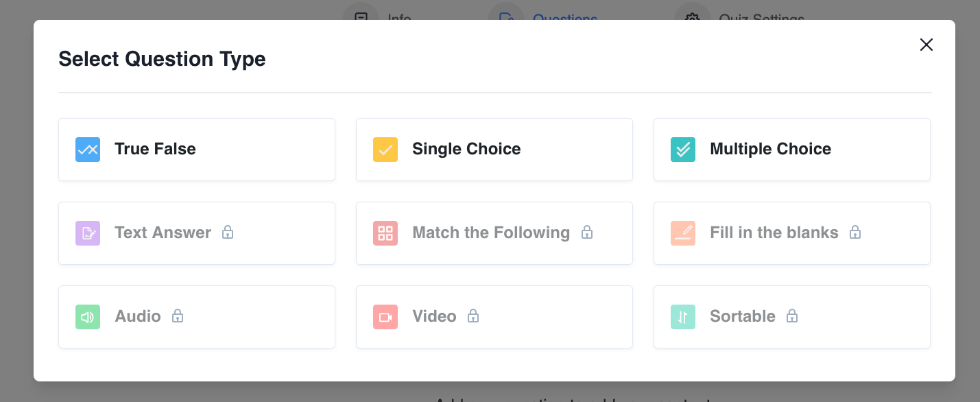Click the lock icon beside Audio
This screenshot has height=402, width=980.
click(x=178, y=316)
